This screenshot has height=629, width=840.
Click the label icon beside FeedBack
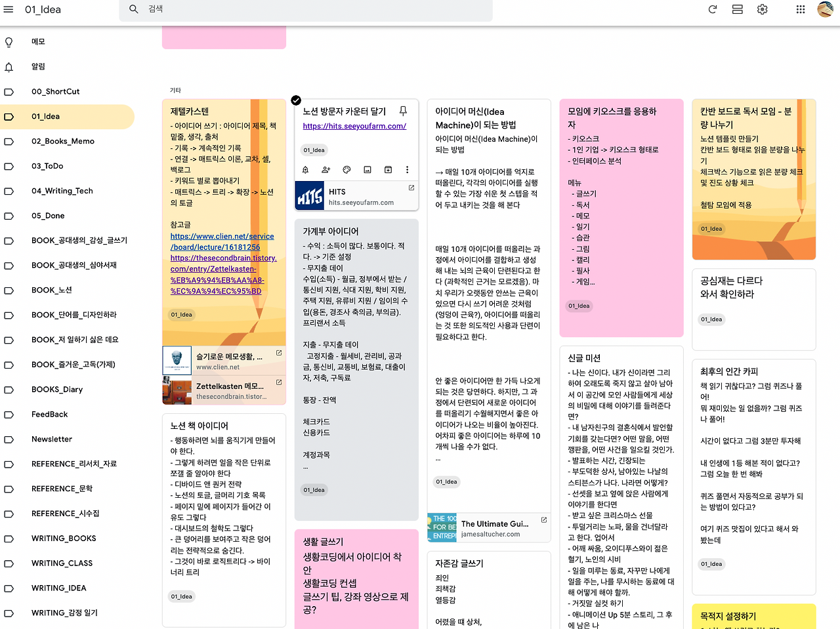(9, 415)
